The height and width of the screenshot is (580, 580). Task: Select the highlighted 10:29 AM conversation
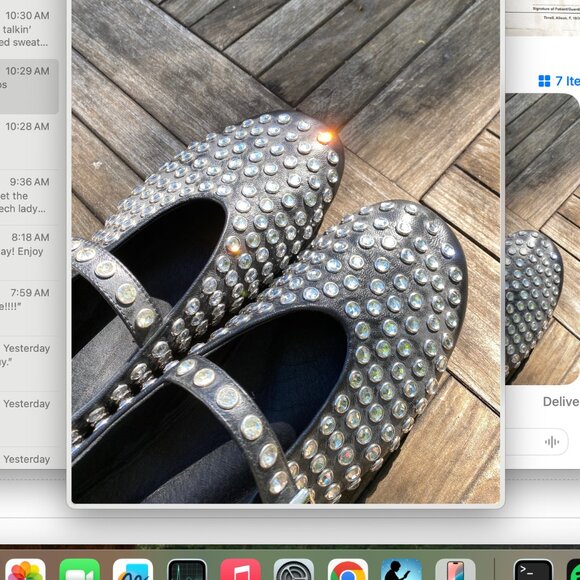point(29,87)
